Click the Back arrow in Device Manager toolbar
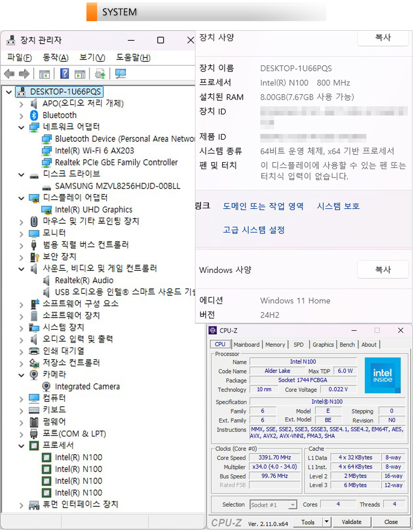The height and width of the screenshot is (532, 413). click(x=9, y=73)
